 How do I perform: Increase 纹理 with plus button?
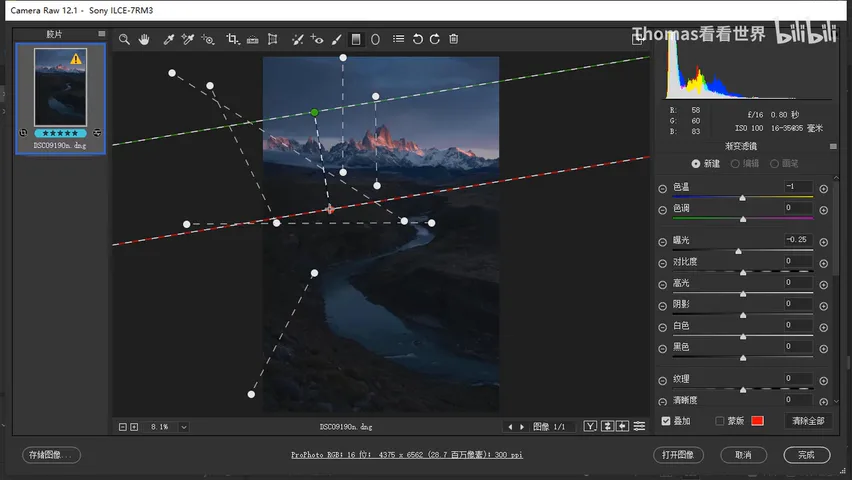coord(824,381)
